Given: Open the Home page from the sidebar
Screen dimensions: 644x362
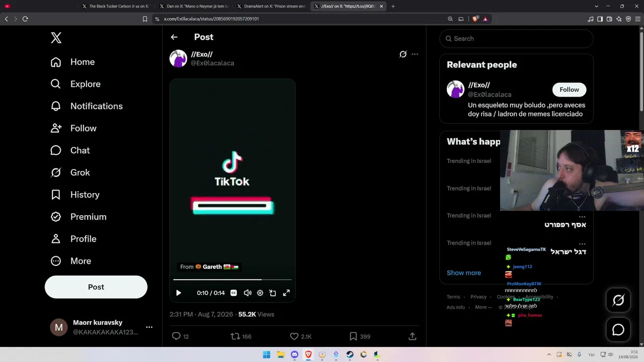Looking at the screenshot, I should point(73,62).
